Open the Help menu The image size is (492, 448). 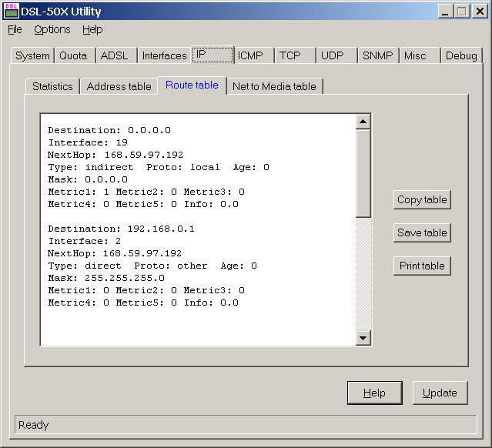tap(92, 29)
